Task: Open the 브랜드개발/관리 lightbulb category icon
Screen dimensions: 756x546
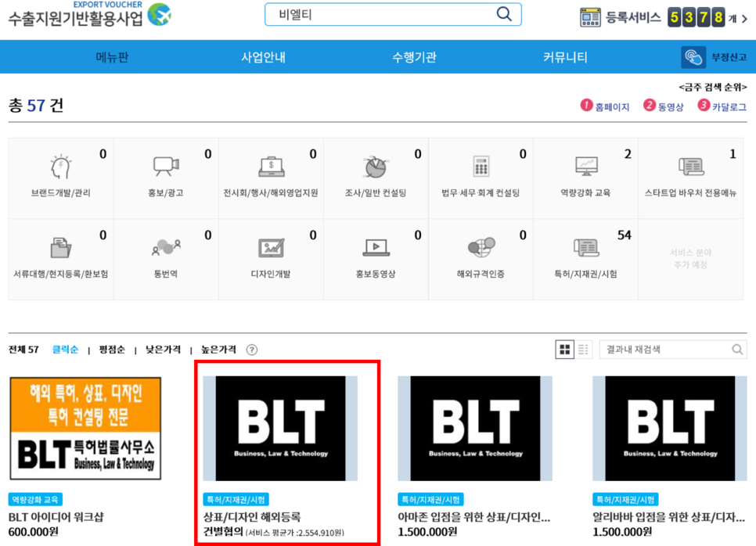Action: [61, 167]
